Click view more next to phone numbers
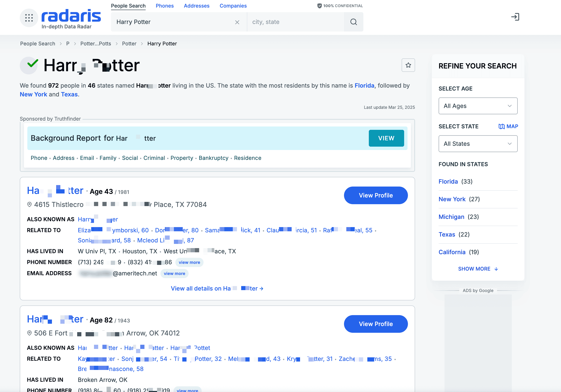The width and height of the screenshot is (561, 392). tap(189, 262)
